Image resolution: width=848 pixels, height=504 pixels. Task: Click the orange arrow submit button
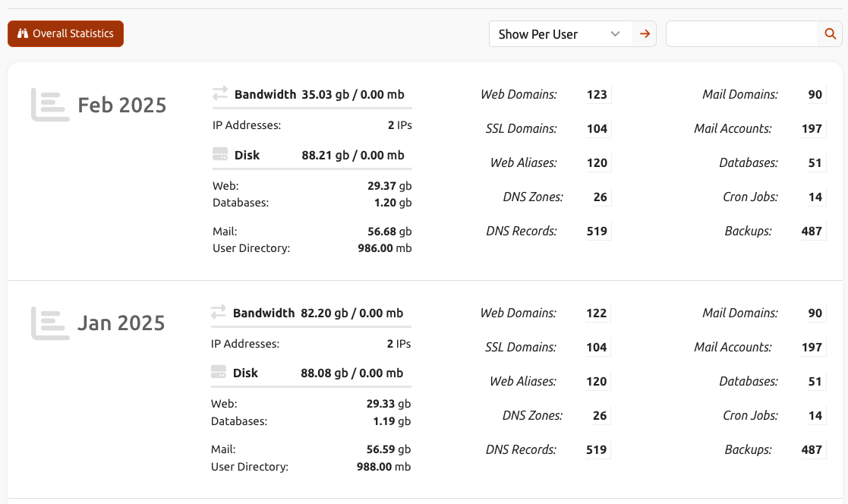click(645, 34)
